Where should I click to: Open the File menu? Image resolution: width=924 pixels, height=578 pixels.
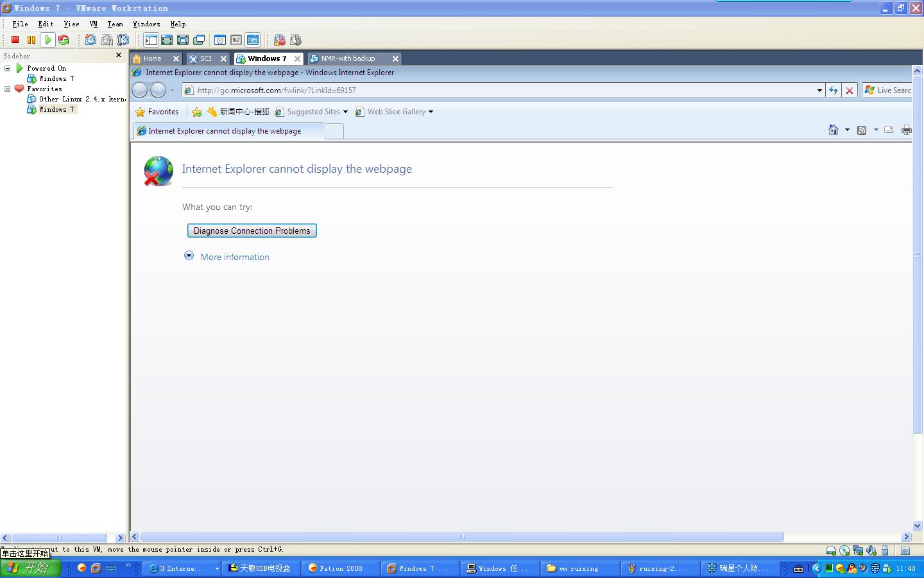click(x=20, y=24)
